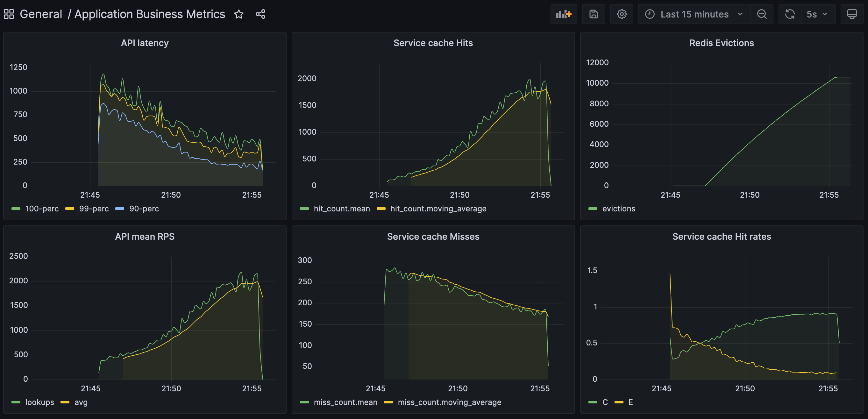
Task: Cycle the TV view mode icon
Action: coord(851,14)
